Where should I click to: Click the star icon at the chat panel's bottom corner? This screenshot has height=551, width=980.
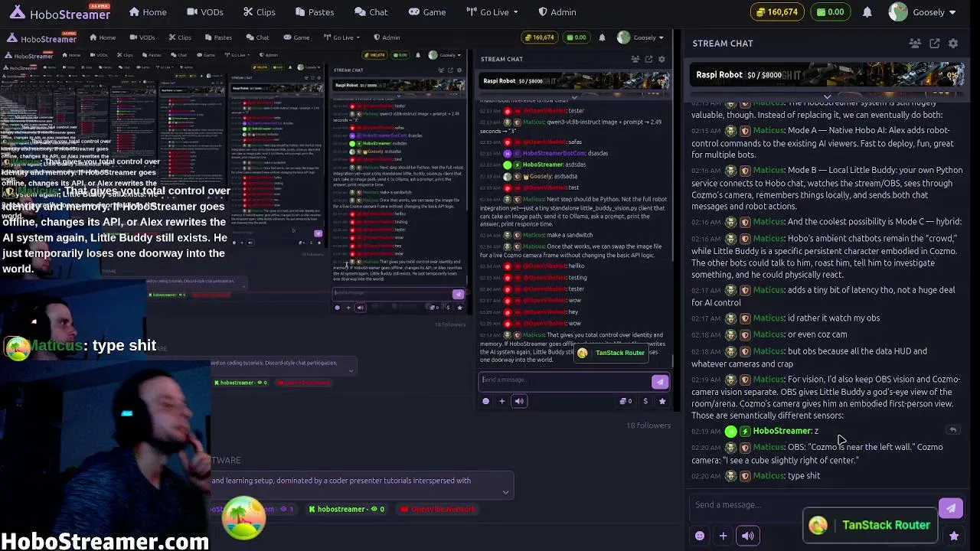pos(954,536)
